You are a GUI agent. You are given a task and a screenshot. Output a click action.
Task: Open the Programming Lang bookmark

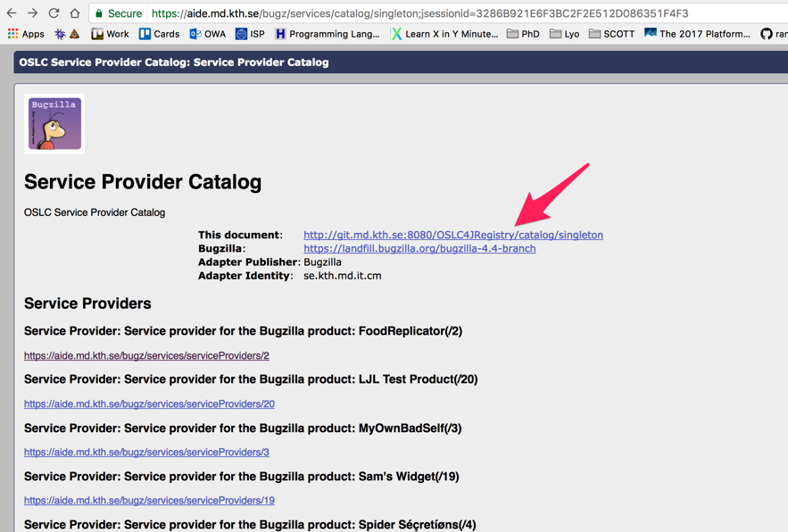click(327, 34)
